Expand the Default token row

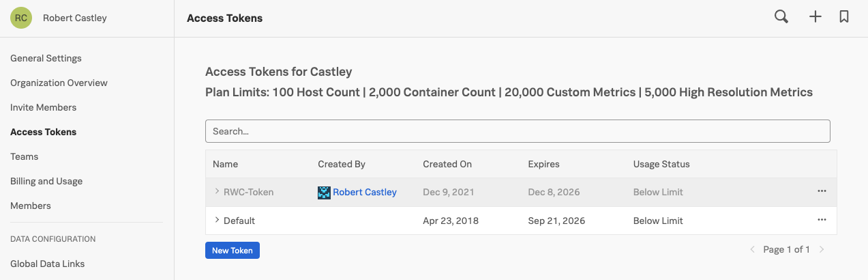tap(217, 220)
